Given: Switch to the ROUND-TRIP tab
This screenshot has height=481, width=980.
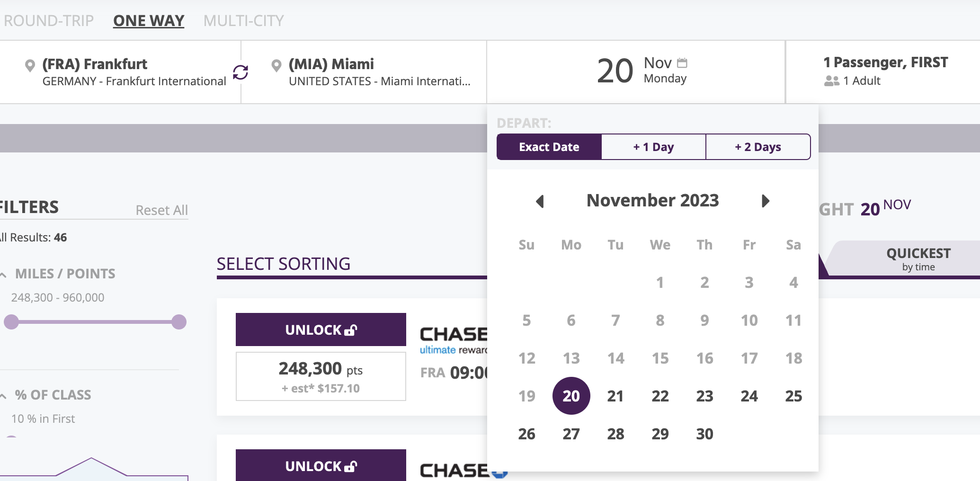Looking at the screenshot, I should coord(48,21).
